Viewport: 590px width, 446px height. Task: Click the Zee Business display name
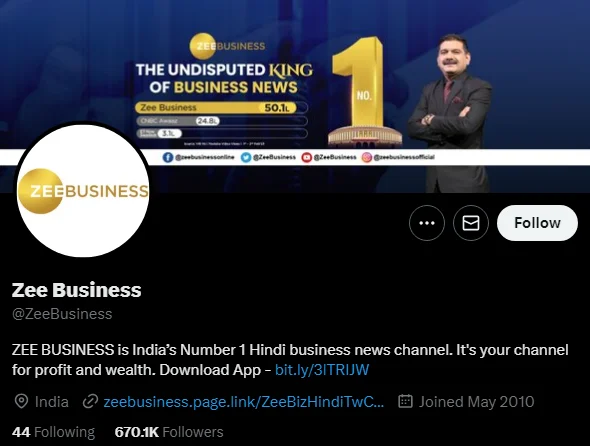coord(76,290)
